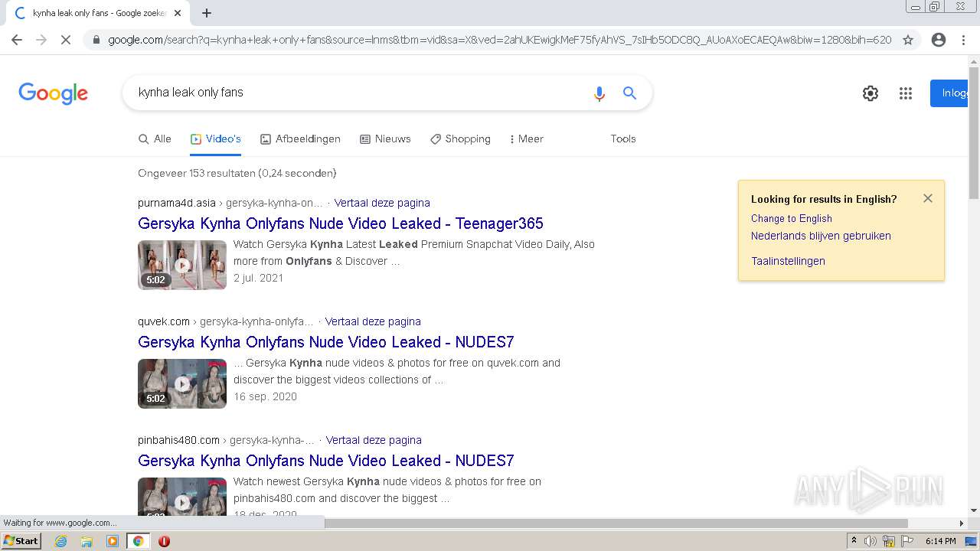Switch to the Afbeeldingen tab
Image resolution: width=980 pixels, height=551 pixels.
(300, 139)
